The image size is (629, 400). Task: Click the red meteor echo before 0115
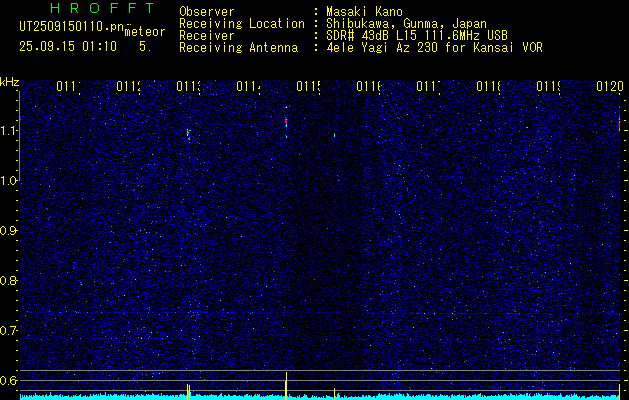pos(286,122)
